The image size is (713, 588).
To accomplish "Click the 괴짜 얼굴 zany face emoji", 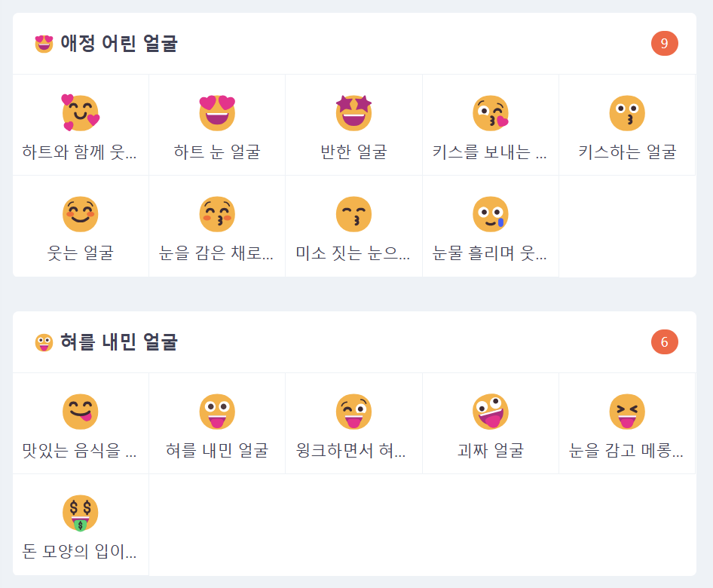I will 490,411.
